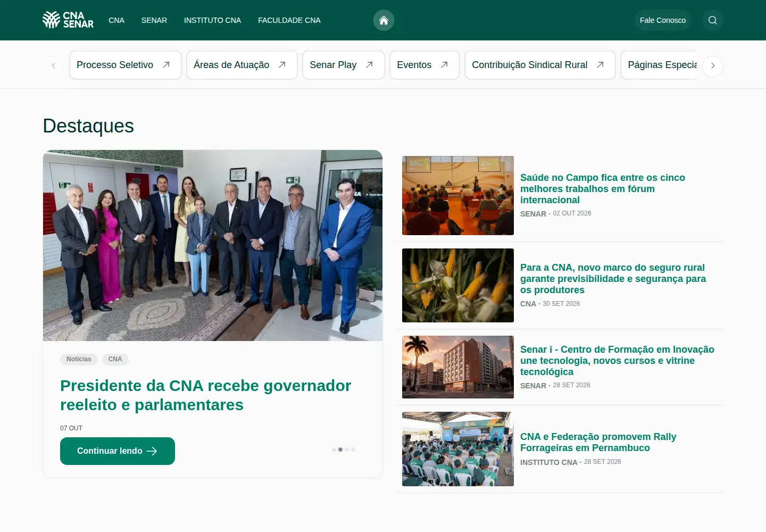This screenshot has width=766, height=532.
Task: Open the INSTITUTO CNA menu item
Action: (212, 20)
